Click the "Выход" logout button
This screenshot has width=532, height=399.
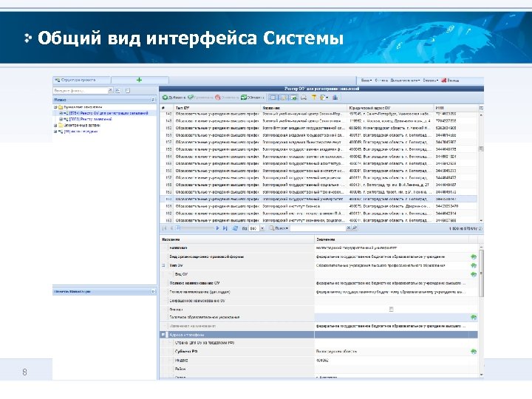(x=450, y=81)
